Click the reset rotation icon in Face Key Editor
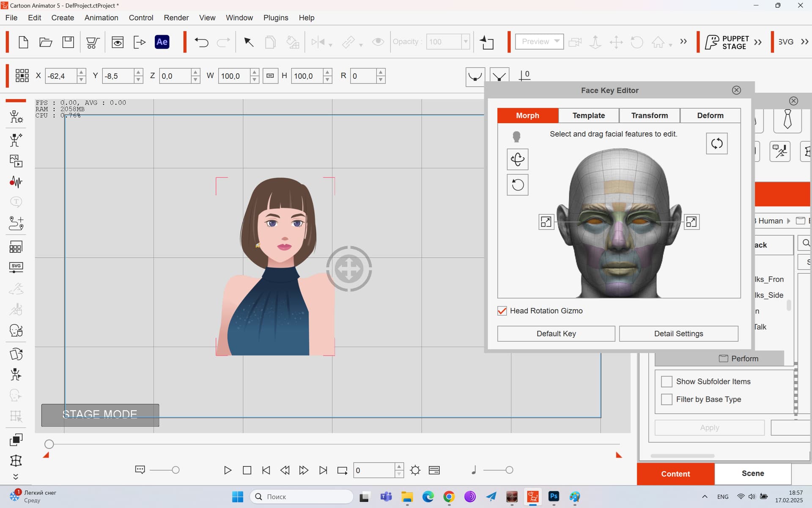812x508 pixels. click(x=517, y=185)
